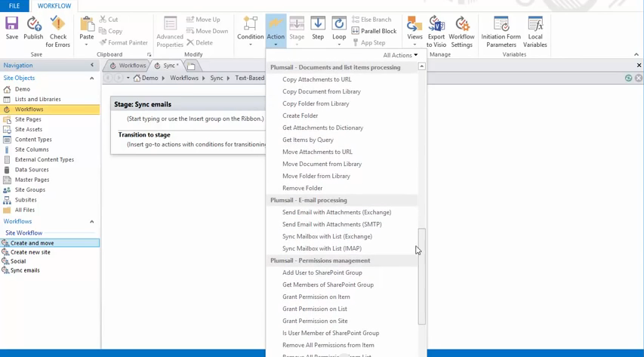The height and width of the screenshot is (357, 644).
Task: Open the Sync emails site workflow
Action: point(25,270)
